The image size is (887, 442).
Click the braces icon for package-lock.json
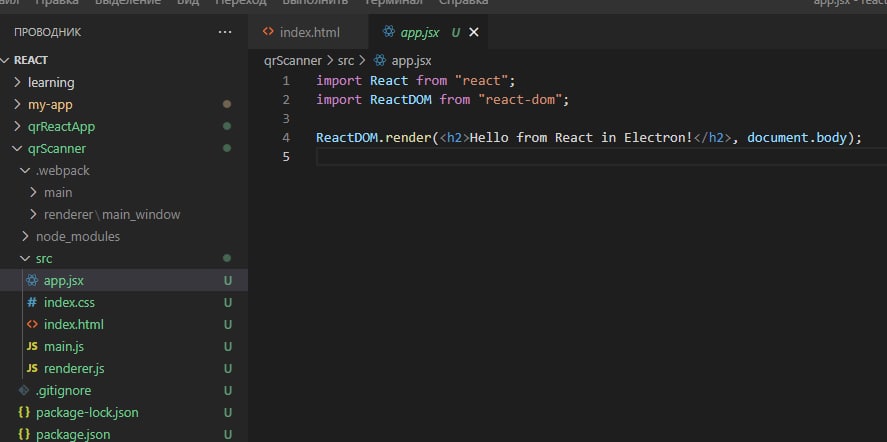(24, 412)
